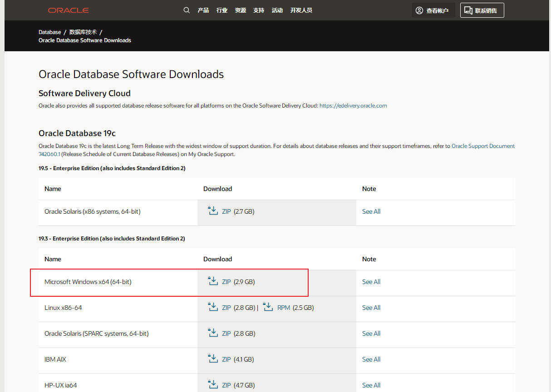The height and width of the screenshot is (392, 551).
Task: Go to the 数据库技术 breadcrumb
Action: [83, 32]
